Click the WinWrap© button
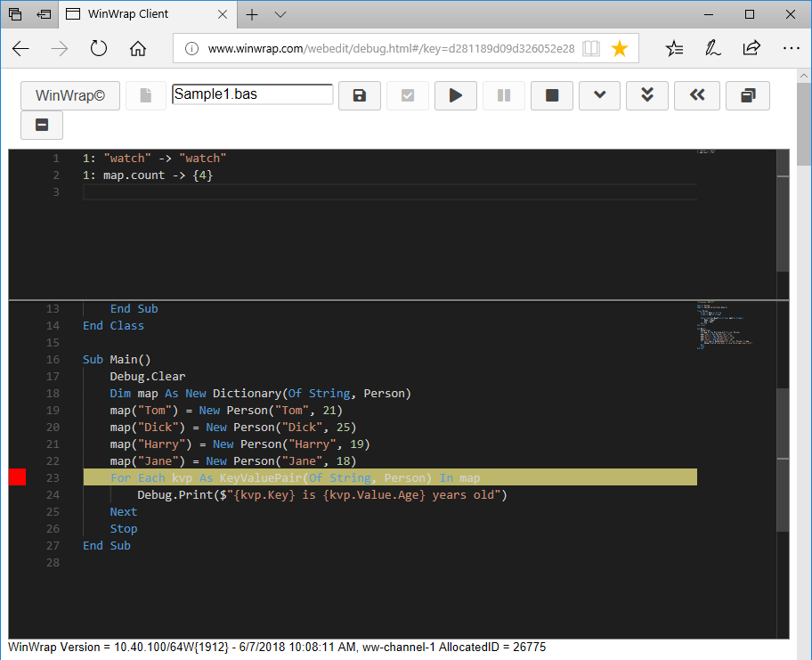812x660 pixels. tap(69, 95)
